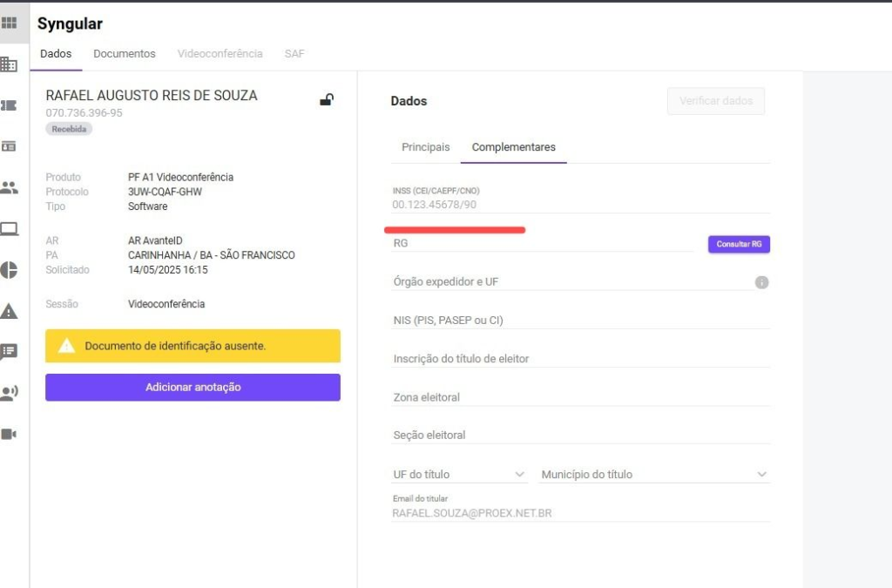Open the video camera sidebar icon

(9, 434)
